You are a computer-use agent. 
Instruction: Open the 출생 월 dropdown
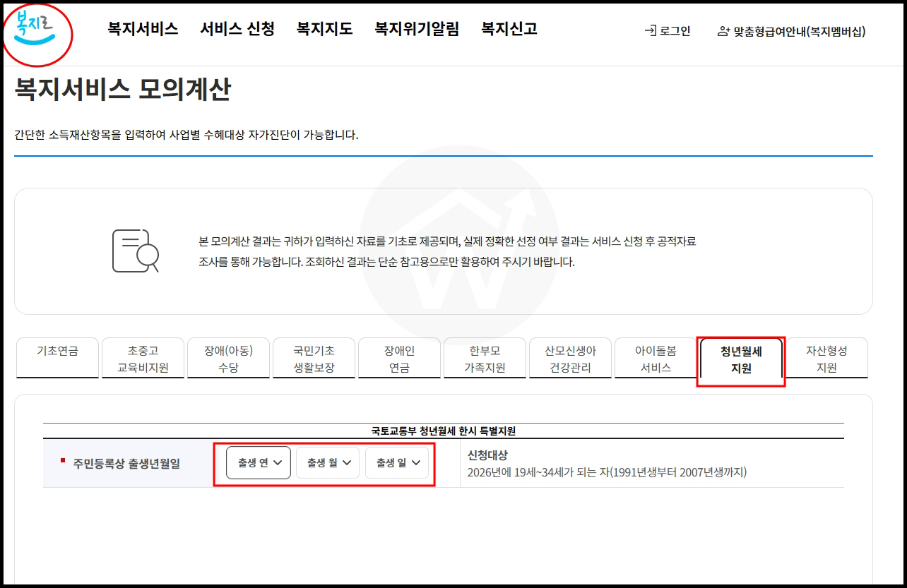(x=327, y=463)
